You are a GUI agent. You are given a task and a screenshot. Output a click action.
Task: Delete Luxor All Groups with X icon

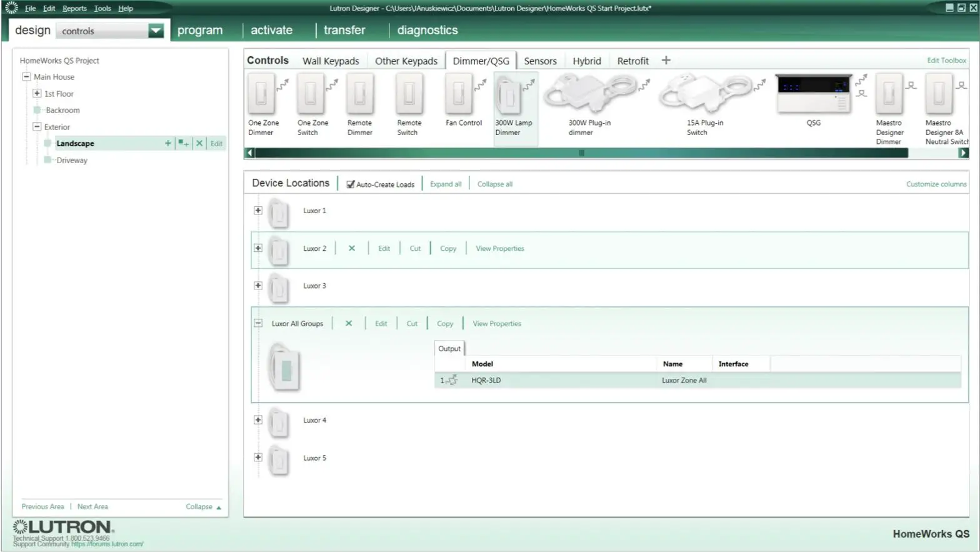[x=349, y=323]
